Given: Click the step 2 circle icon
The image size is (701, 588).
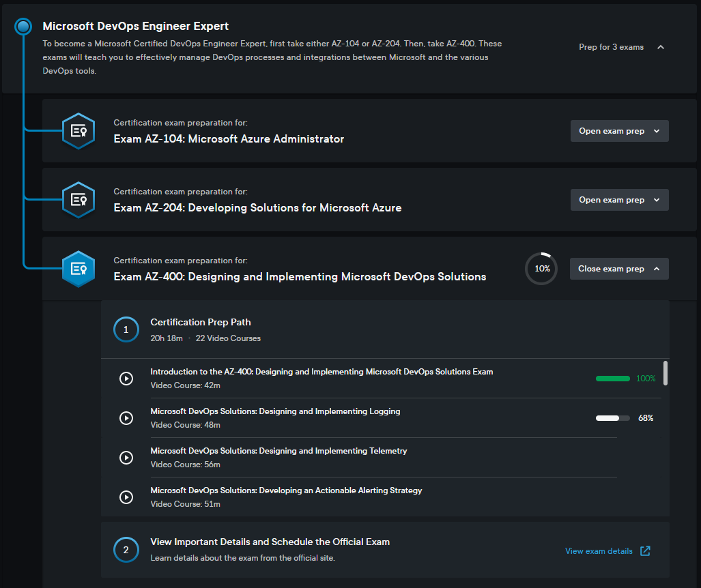Looking at the screenshot, I should 126,550.
